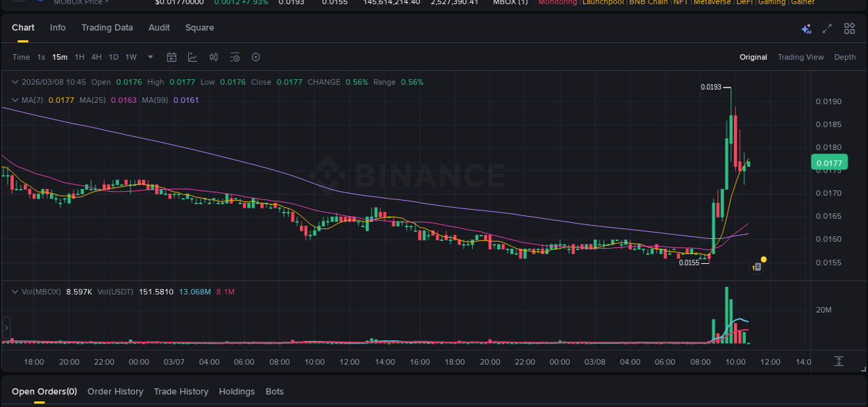Select the 1D timeframe
This screenshot has width=868, height=407.
(113, 57)
